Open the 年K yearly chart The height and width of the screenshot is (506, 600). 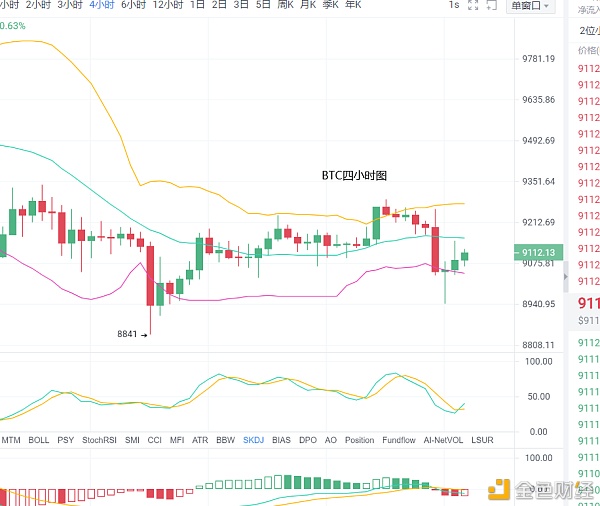click(x=353, y=5)
